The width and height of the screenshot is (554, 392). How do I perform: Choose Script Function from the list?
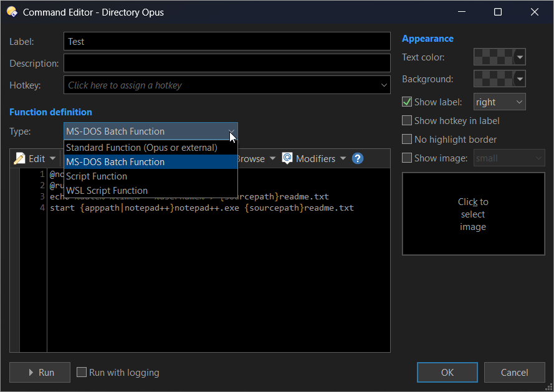(97, 176)
